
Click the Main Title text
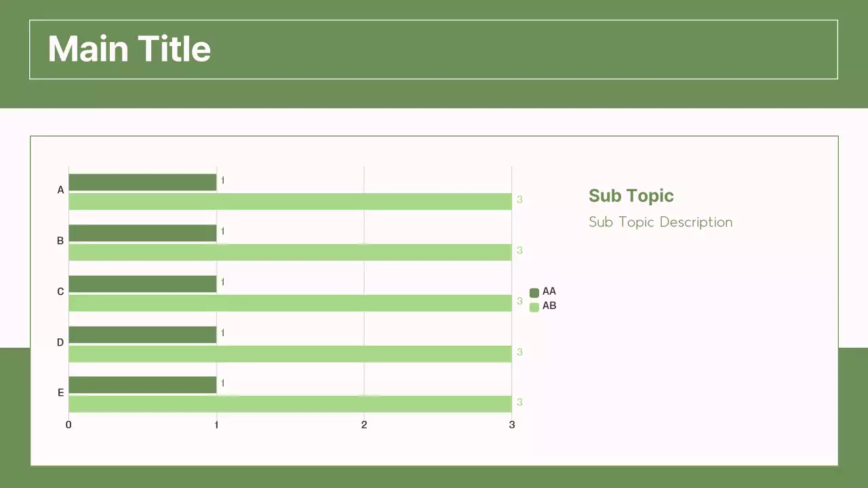(x=129, y=49)
